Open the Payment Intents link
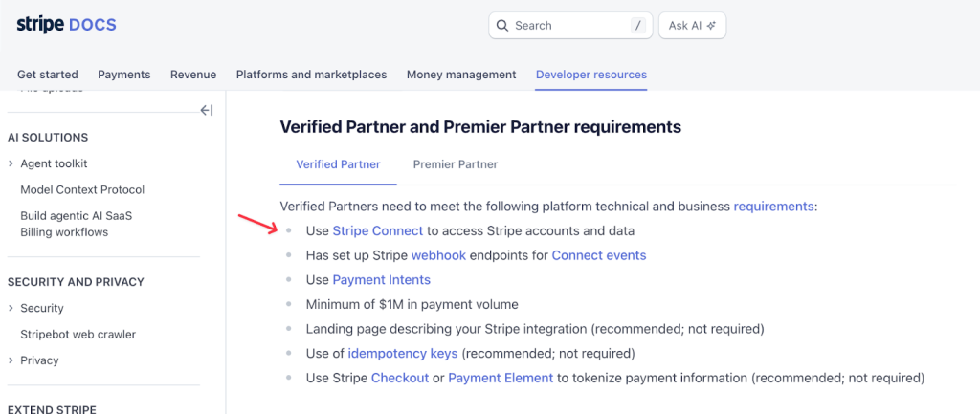Image resolution: width=980 pixels, height=414 pixels. [381, 280]
